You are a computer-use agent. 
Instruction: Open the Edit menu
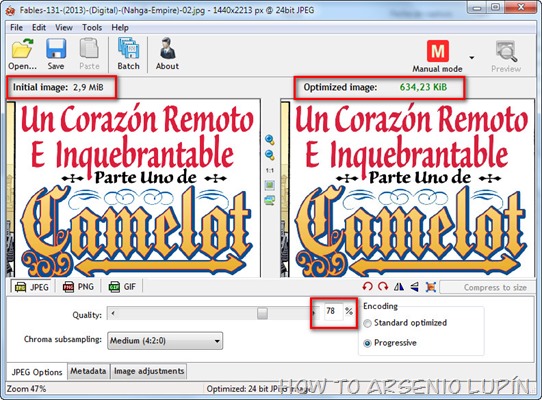click(39, 27)
